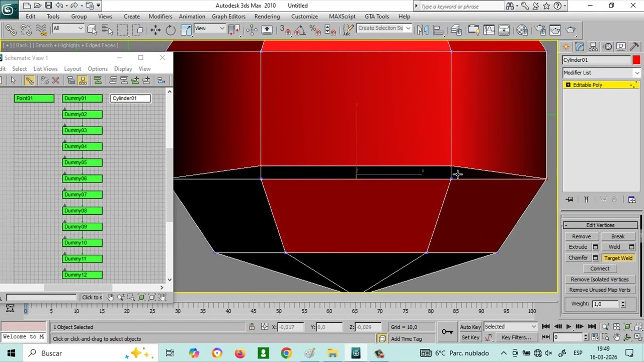This screenshot has height=362, width=644.
Task: Activate the Select and Rotate tool
Action: pyautogui.click(x=171, y=30)
